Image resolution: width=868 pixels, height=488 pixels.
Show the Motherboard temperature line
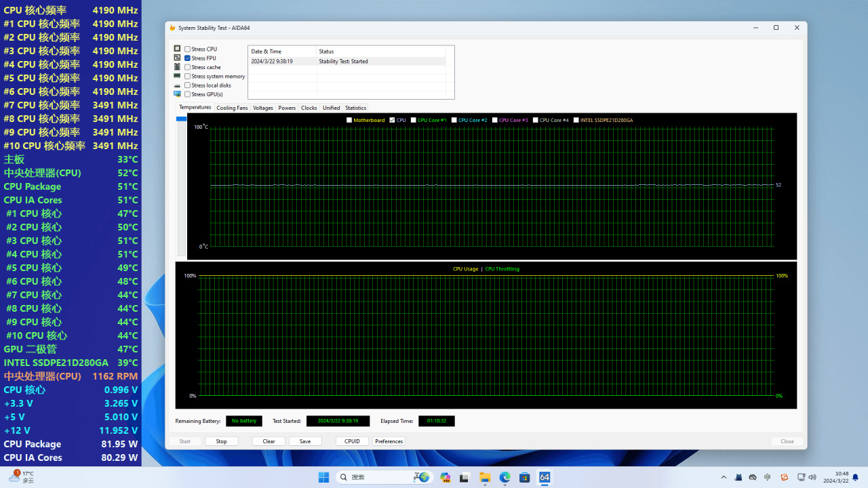point(349,120)
